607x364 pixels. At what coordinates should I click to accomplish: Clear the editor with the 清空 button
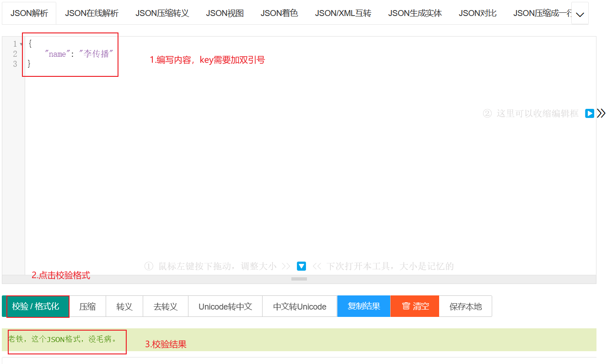(x=415, y=306)
